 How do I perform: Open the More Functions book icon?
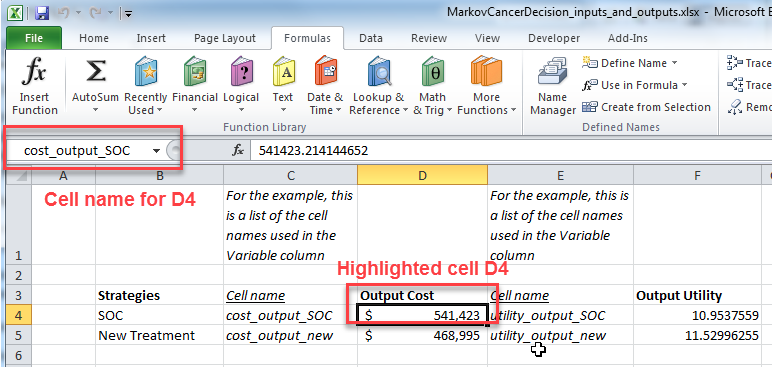[x=486, y=72]
